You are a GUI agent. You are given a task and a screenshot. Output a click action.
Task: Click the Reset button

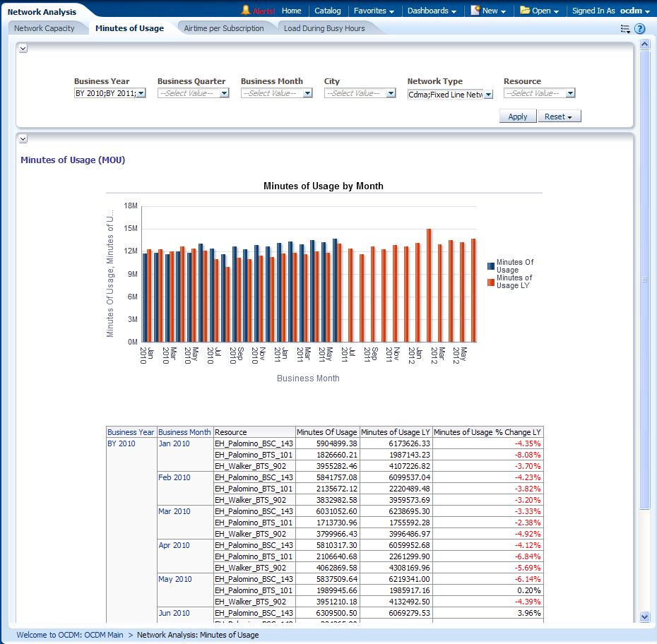point(560,117)
